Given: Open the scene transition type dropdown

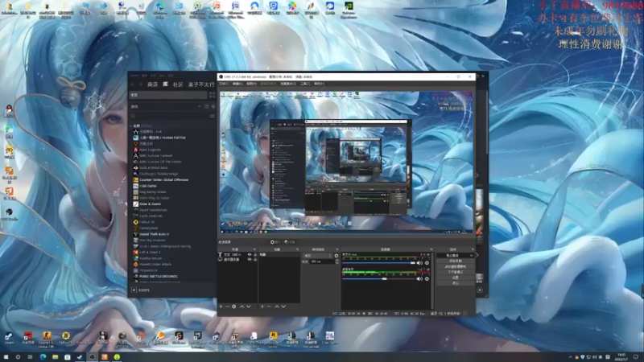Looking at the screenshot, I should [318, 256].
